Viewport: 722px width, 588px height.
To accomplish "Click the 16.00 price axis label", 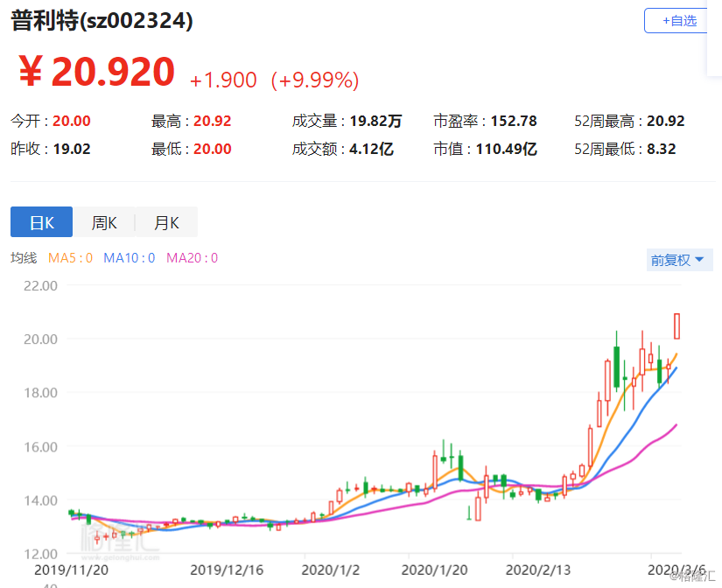I will coord(40,447).
